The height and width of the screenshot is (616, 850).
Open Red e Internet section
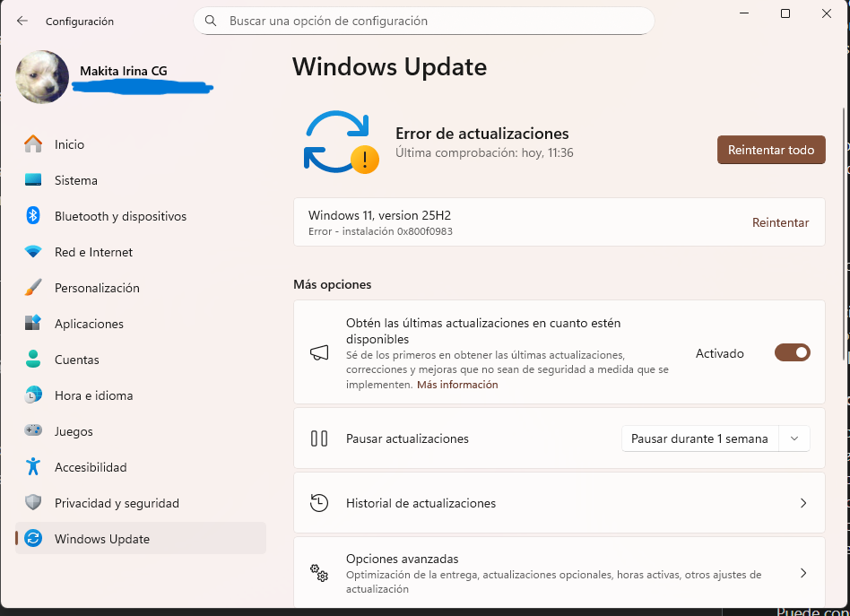(141, 252)
